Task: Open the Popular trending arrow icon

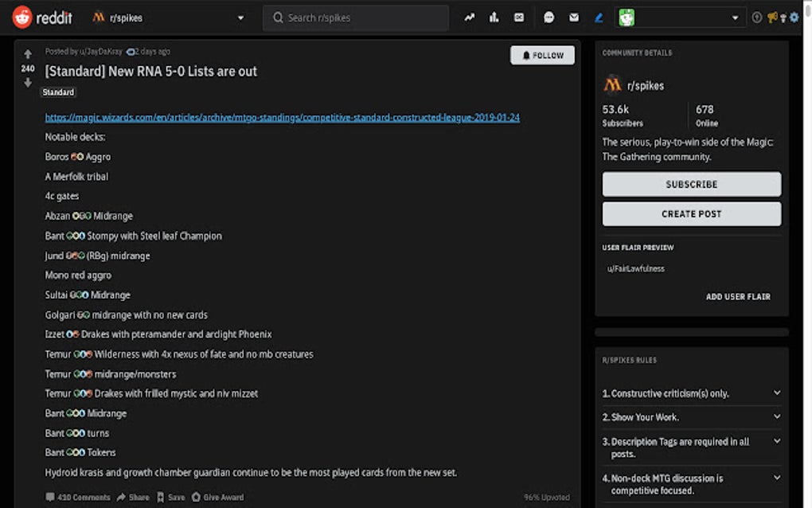Action: tap(470, 18)
